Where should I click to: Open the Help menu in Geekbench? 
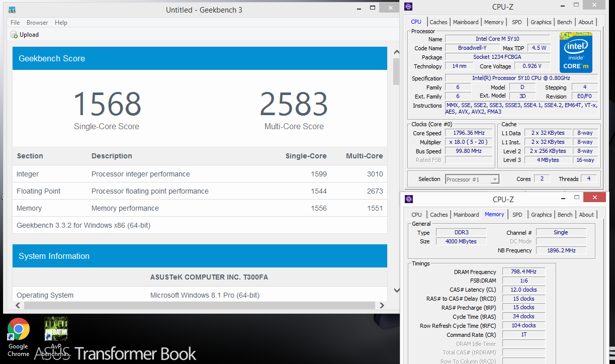[x=61, y=23]
